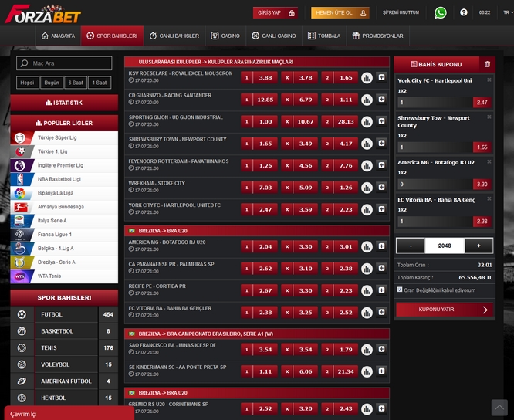Select the 1 Saat time filter

[x=100, y=83]
